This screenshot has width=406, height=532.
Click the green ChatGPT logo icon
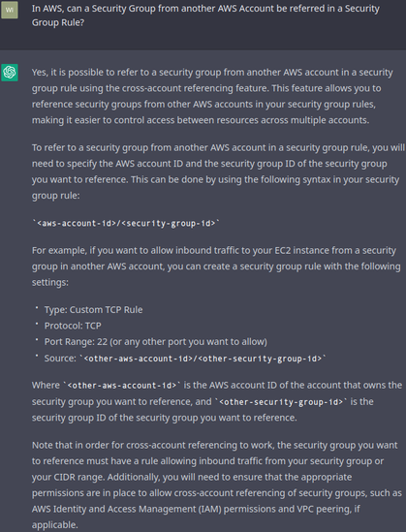click(x=10, y=73)
